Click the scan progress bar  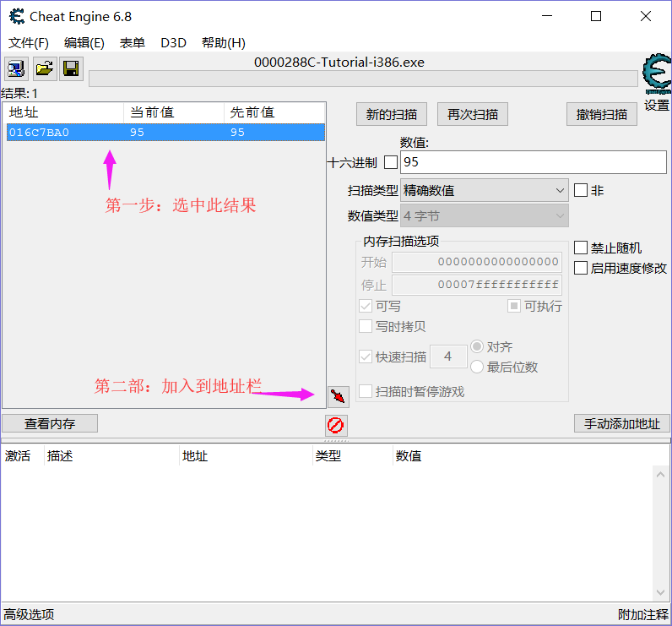pyautogui.click(x=363, y=79)
